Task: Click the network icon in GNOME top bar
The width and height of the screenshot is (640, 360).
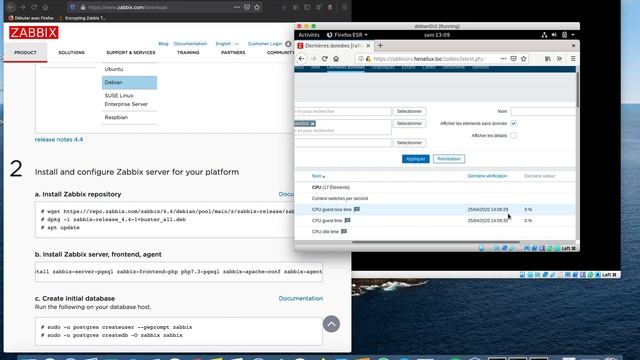Action: 544,35
